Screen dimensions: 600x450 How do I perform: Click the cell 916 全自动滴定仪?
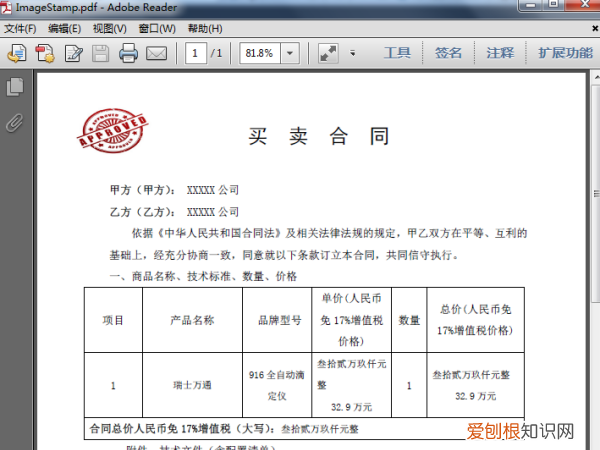pos(277,385)
